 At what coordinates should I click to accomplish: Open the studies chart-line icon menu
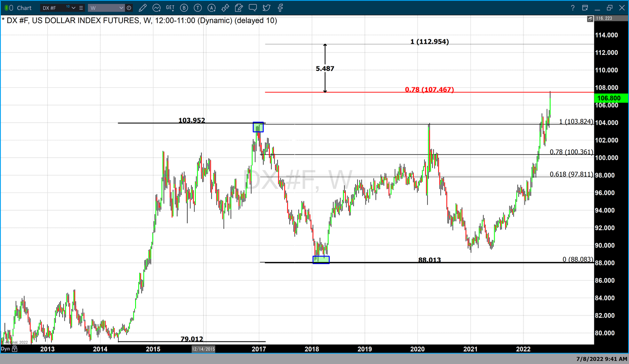pyautogui.click(x=156, y=8)
